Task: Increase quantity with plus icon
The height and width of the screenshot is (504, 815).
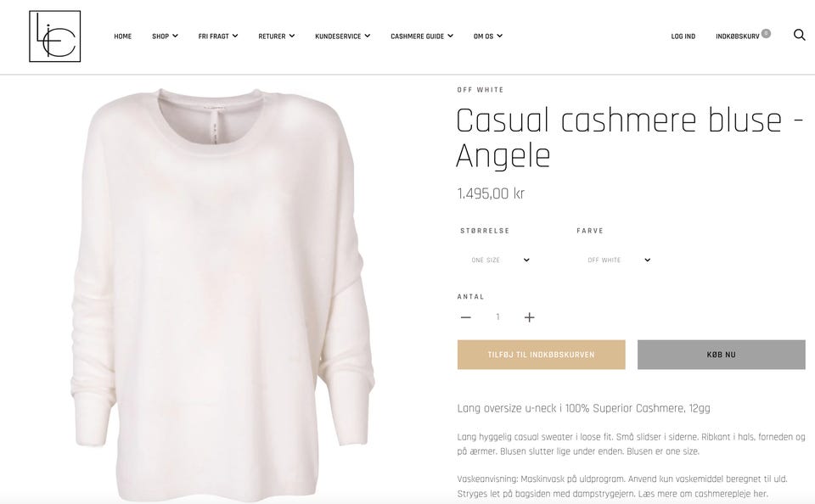Action: click(529, 317)
